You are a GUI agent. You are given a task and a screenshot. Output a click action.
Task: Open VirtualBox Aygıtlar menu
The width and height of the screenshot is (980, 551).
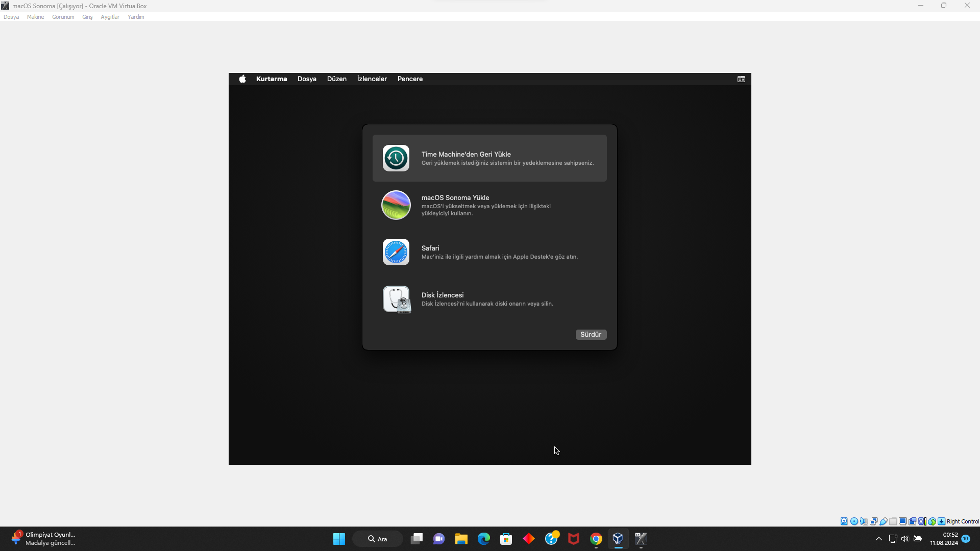(110, 17)
